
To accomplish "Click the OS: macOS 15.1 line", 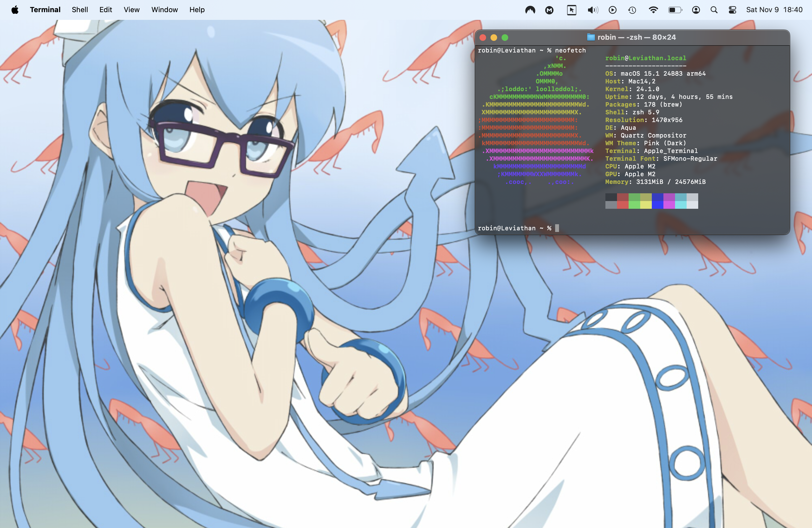I will pos(655,74).
